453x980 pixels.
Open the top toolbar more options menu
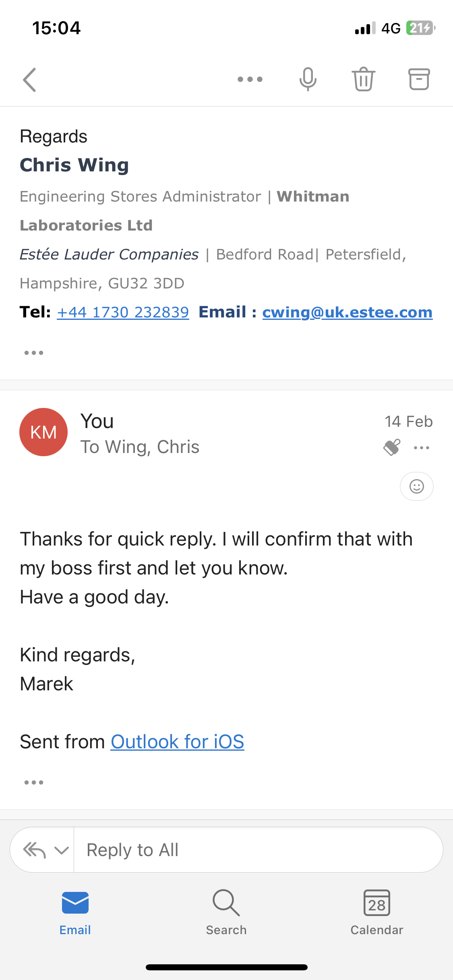(250, 79)
